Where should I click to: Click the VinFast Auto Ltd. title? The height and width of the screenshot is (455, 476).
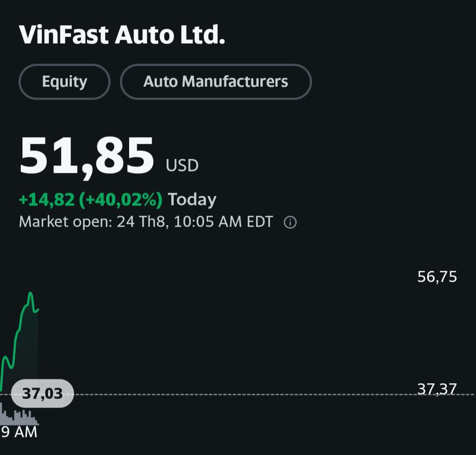pos(122,35)
